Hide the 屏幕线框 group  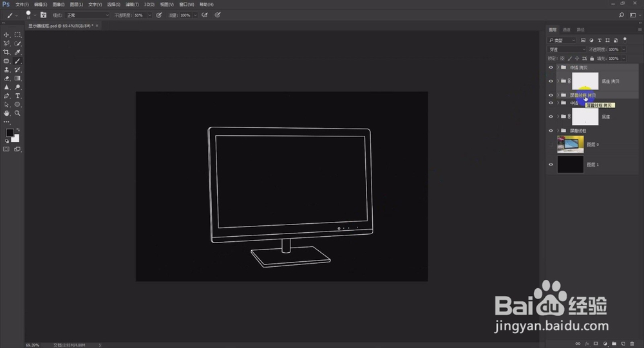coord(551,131)
